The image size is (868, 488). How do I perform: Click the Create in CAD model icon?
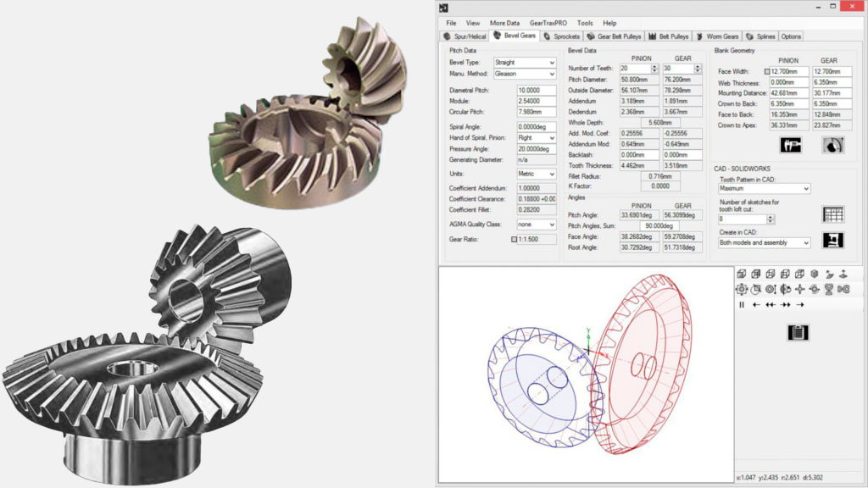click(832, 241)
